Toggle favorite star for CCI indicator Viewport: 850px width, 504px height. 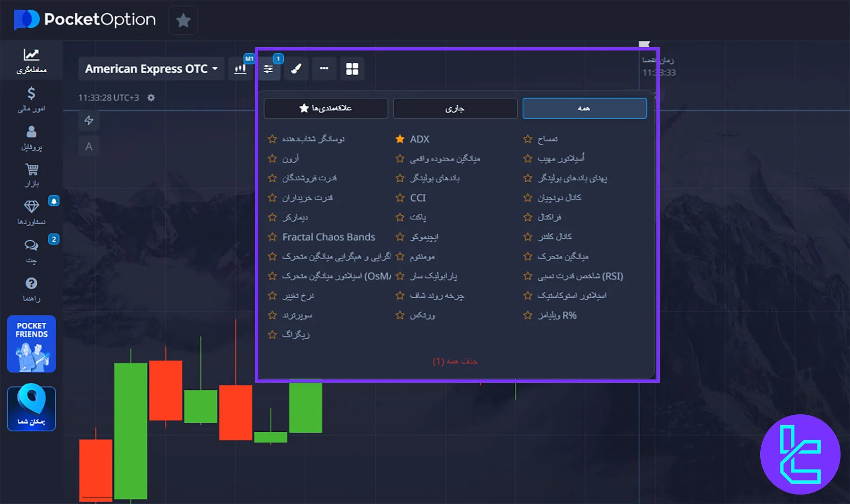click(x=400, y=198)
